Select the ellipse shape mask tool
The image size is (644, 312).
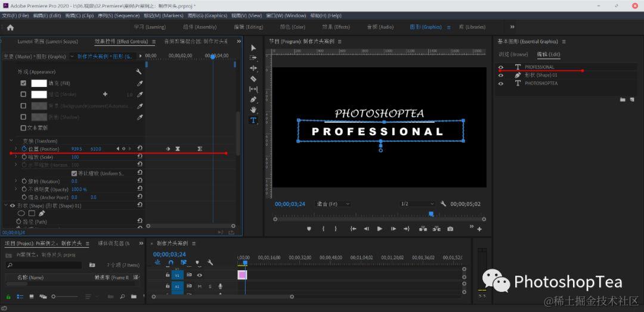(21, 214)
